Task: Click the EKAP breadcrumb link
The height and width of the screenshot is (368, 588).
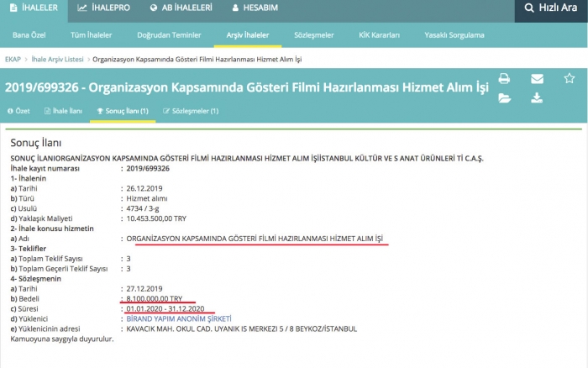Action: coord(13,60)
